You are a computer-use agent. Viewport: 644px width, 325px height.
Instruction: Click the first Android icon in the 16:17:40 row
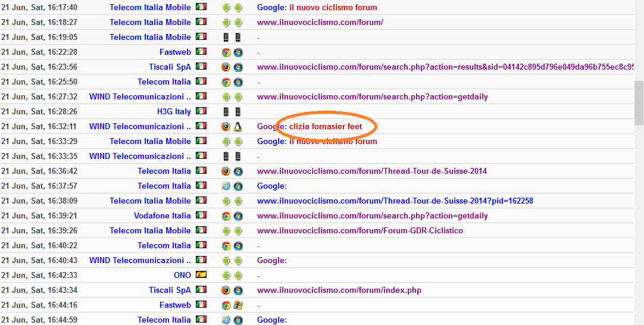(x=226, y=7)
